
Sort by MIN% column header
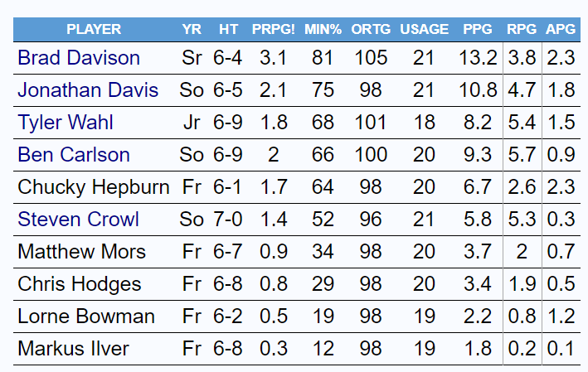coord(323,29)
